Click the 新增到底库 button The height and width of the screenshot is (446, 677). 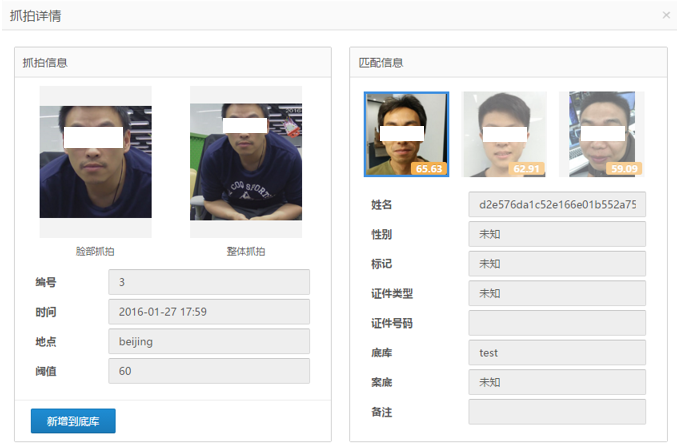pyautogui.click(x=73, y=421)
